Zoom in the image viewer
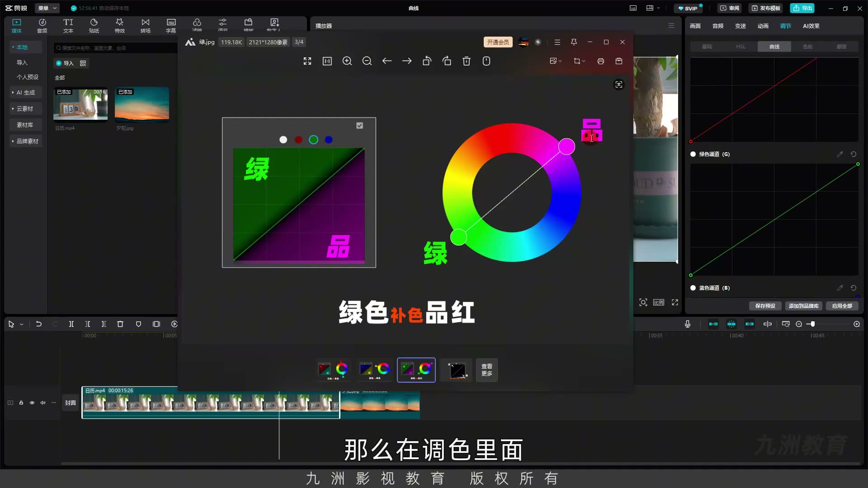 pos(347,61)
